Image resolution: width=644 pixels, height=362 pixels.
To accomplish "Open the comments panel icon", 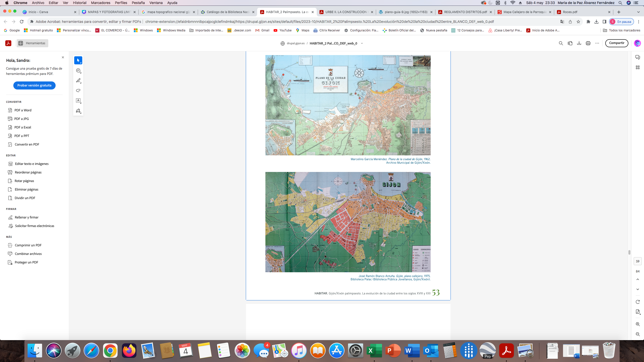I will [x=637, y=57].
